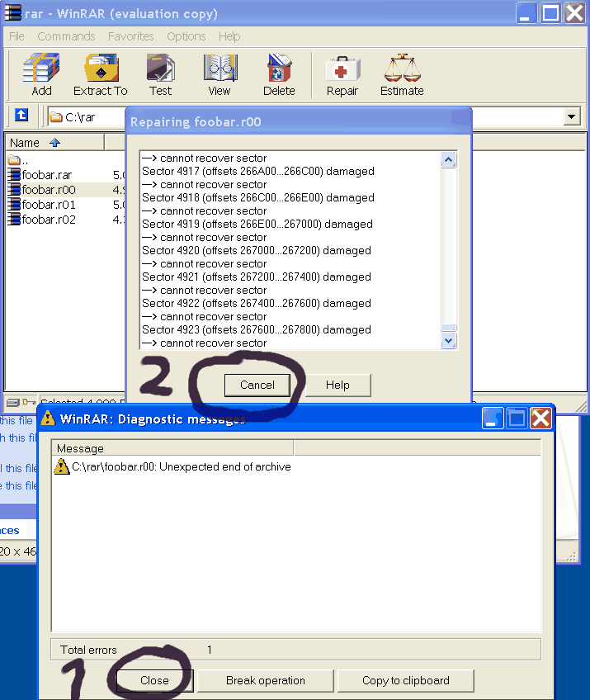This screenshot has height=700, width=590.
Task: Click warning icon beside Unexpected end message
Action: (x=62, y=466)
